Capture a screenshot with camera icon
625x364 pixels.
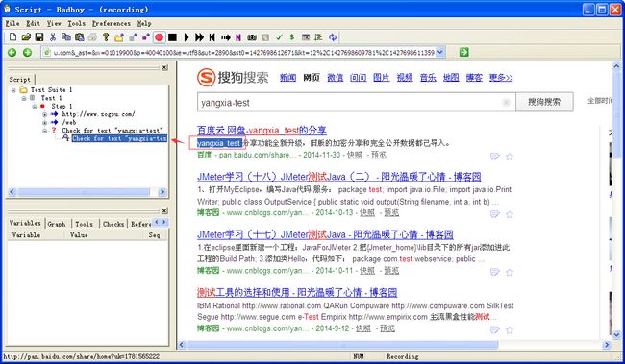pyautogui.click(x=252, y=37)
